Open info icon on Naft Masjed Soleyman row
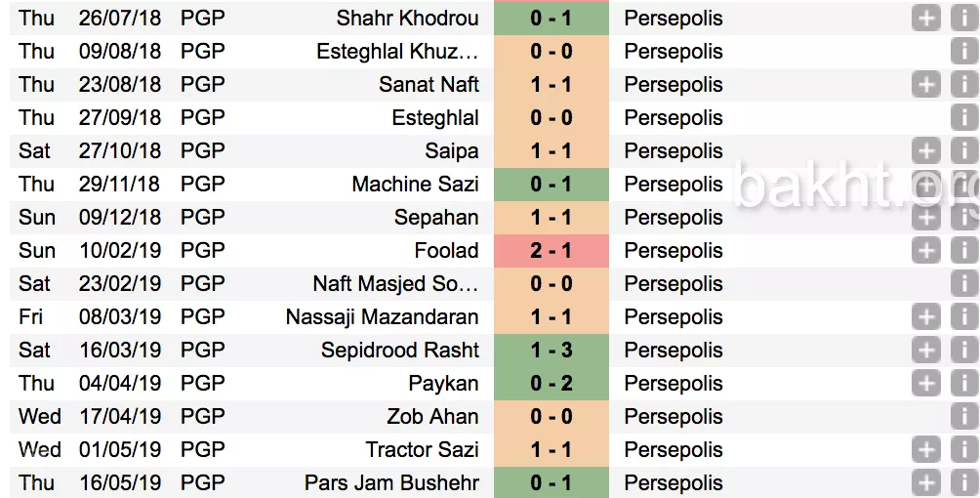The height and width of the screenshot is (498, 980). coord(963,284)
